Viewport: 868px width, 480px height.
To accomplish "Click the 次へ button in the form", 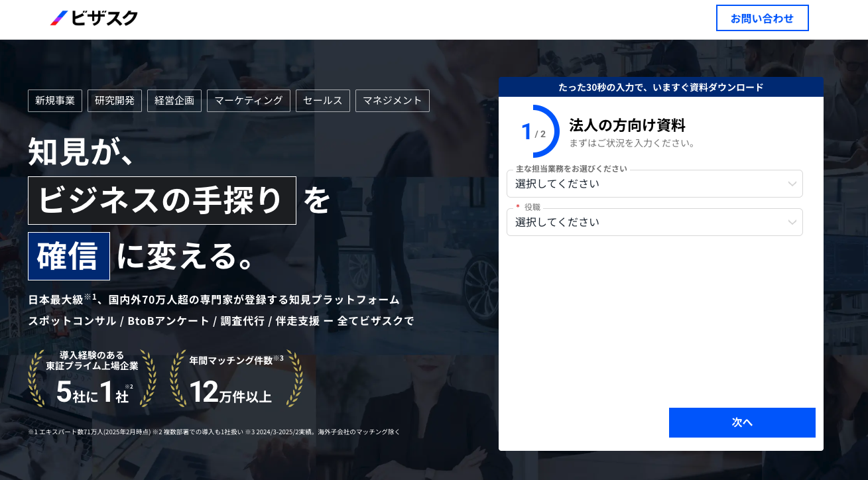I will click(742, 422).
